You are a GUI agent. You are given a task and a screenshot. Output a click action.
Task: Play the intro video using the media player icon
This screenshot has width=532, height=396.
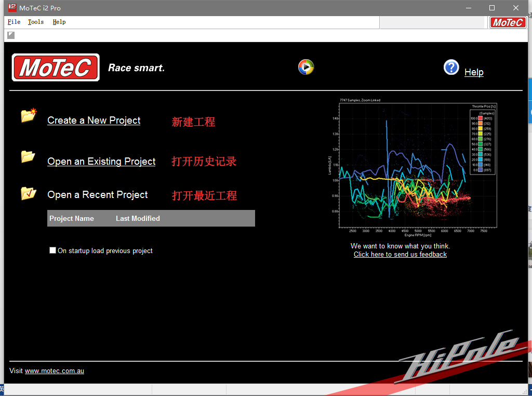pyautogui.click(x=306, y=67)
